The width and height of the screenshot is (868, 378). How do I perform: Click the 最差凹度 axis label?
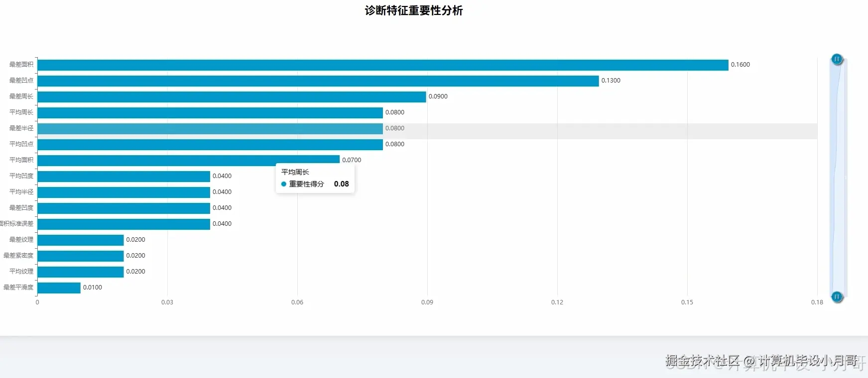point(21,208)
